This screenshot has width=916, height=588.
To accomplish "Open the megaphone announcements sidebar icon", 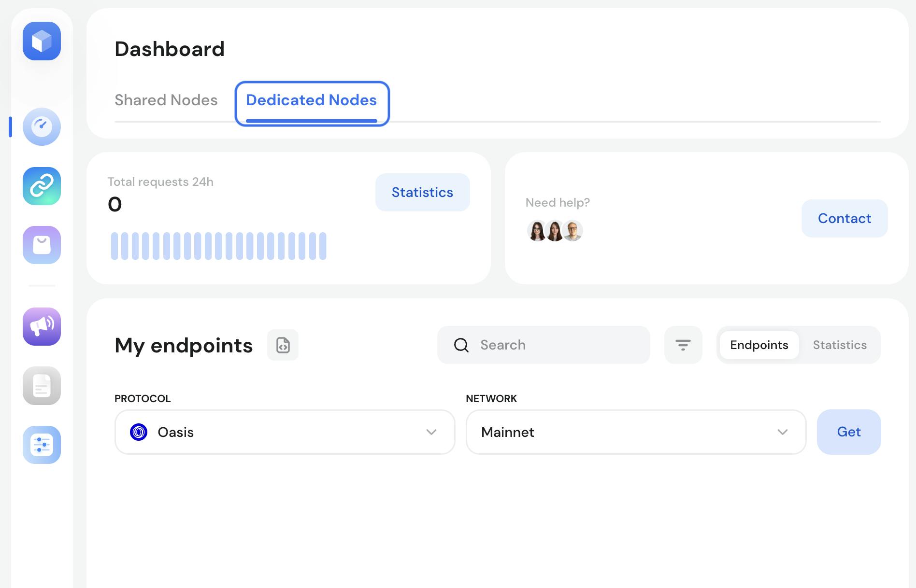I will click(x=42, y=326).
